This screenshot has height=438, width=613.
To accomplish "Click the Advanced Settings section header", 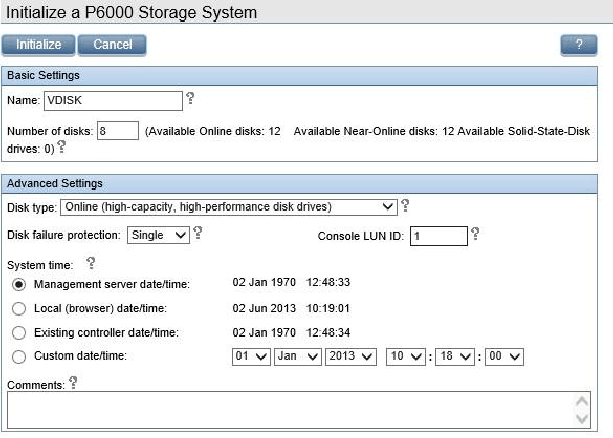I will tap(299, 183).
